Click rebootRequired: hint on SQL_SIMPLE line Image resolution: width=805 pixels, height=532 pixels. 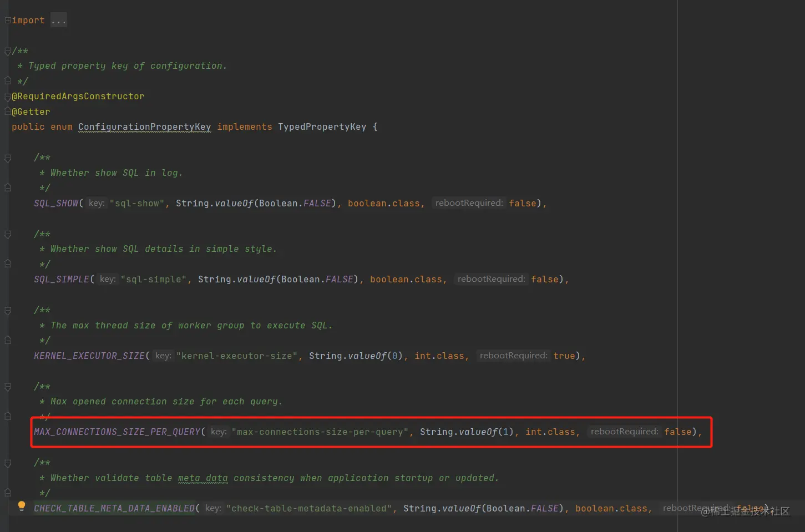(x=491, y=279)
